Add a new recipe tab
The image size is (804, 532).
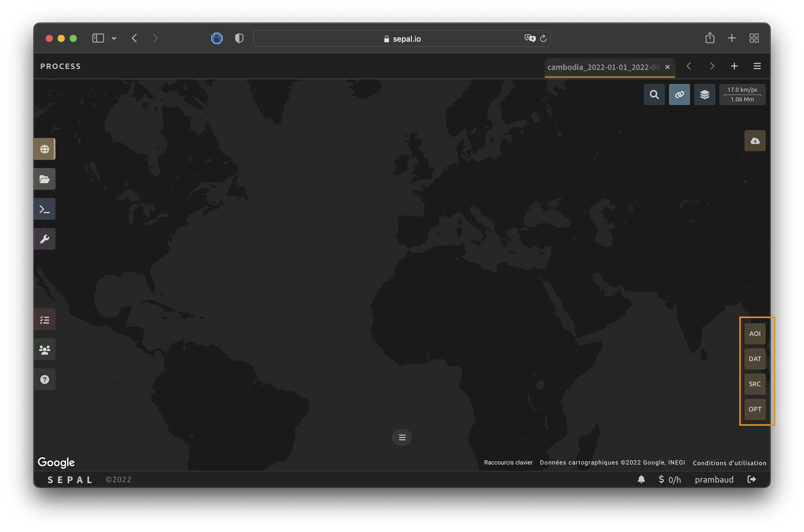tap(734, 66)
